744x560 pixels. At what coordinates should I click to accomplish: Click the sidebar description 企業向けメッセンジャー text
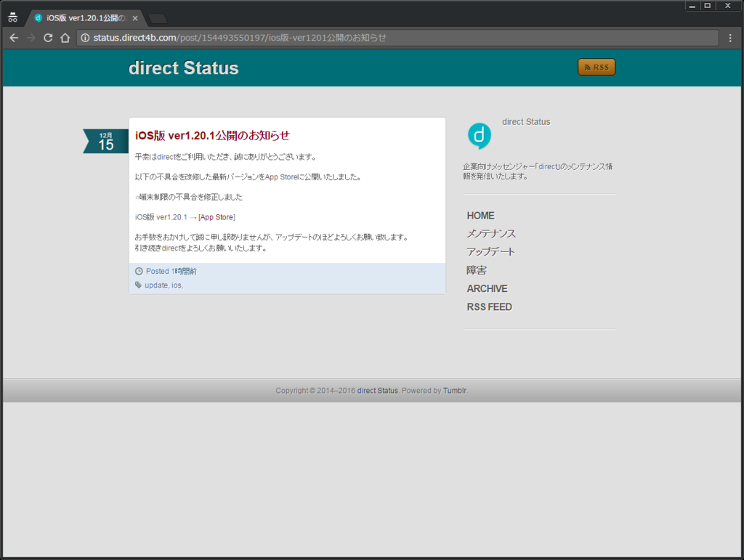[x=538, y=171]
